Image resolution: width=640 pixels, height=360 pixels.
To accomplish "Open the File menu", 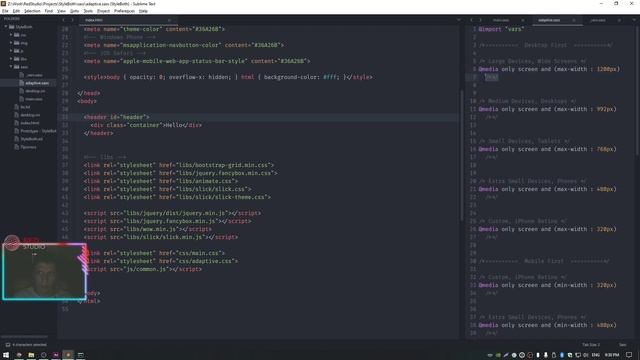I will click(5, 11).
